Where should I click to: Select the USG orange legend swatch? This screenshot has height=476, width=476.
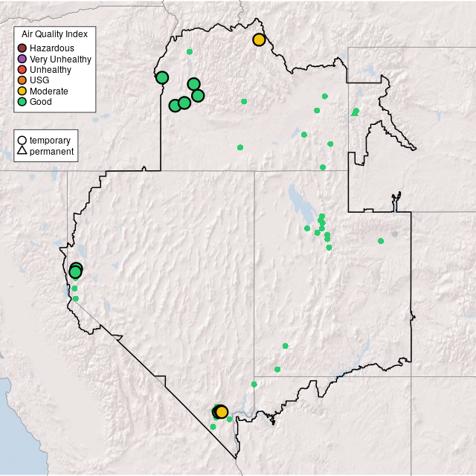coord(22,80)
